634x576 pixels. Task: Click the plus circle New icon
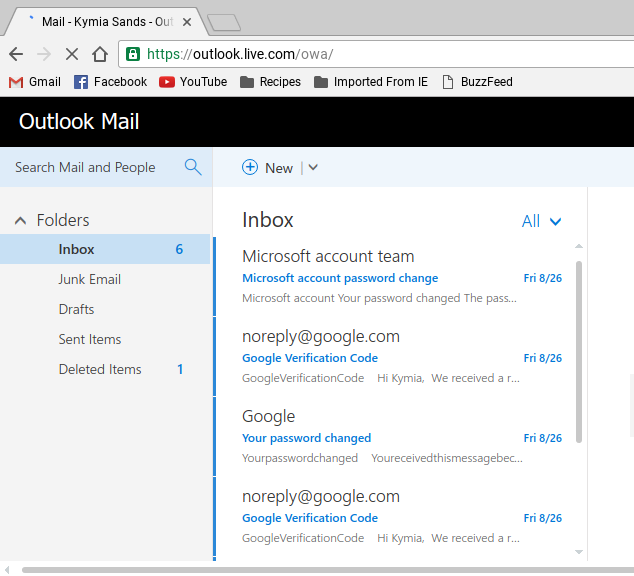[250, 167]
